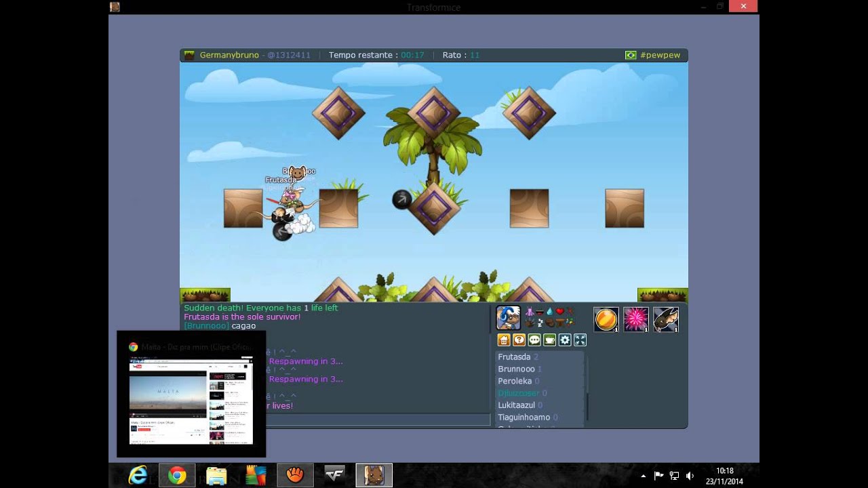This screenshot has height=488, width=868.
Task: Open the chat speech bubble button
Action: pyautogui.click(x=534, y=340)
